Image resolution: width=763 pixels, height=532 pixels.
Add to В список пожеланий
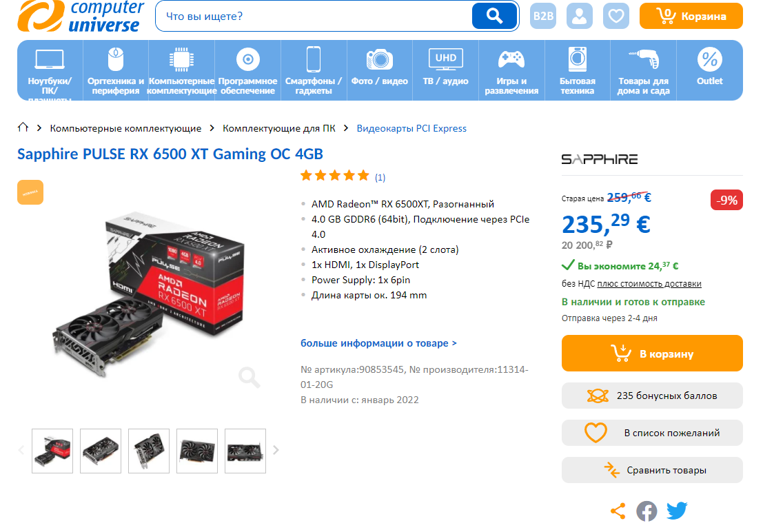(652, 433)
